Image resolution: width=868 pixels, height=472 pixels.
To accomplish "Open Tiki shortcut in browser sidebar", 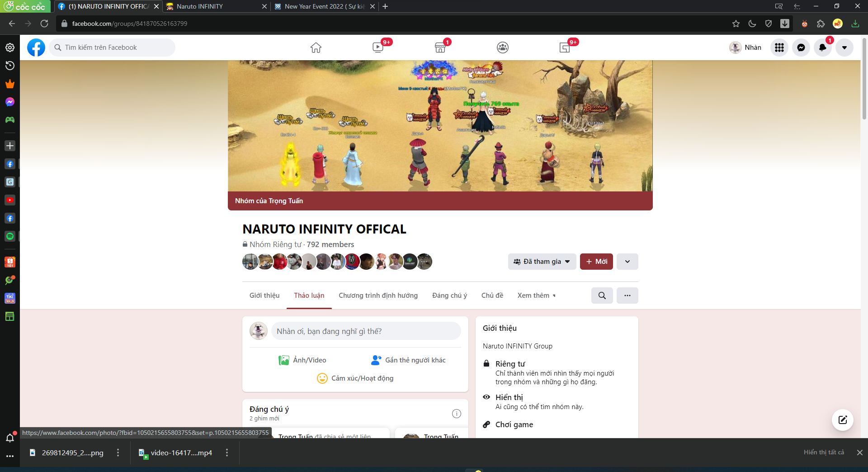I will pos(10,298).
